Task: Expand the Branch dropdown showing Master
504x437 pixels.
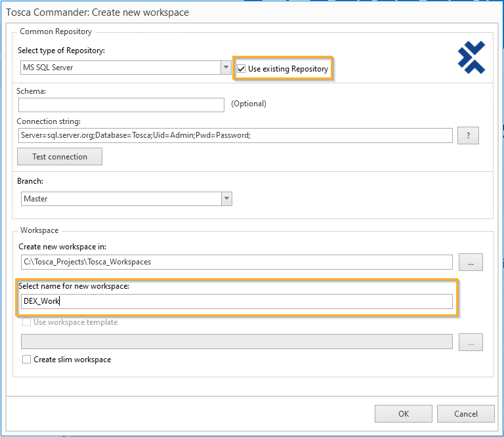Action: coord(226,198)
